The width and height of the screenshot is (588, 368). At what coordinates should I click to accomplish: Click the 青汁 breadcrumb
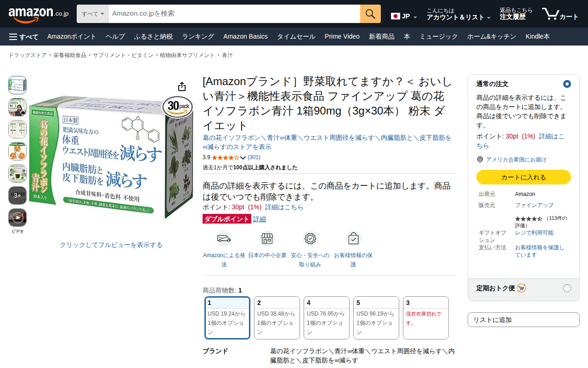click(x=227, y=55)
